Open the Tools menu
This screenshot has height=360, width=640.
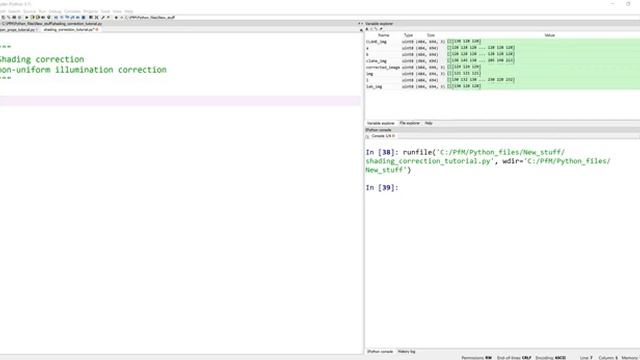click(105, 11)
